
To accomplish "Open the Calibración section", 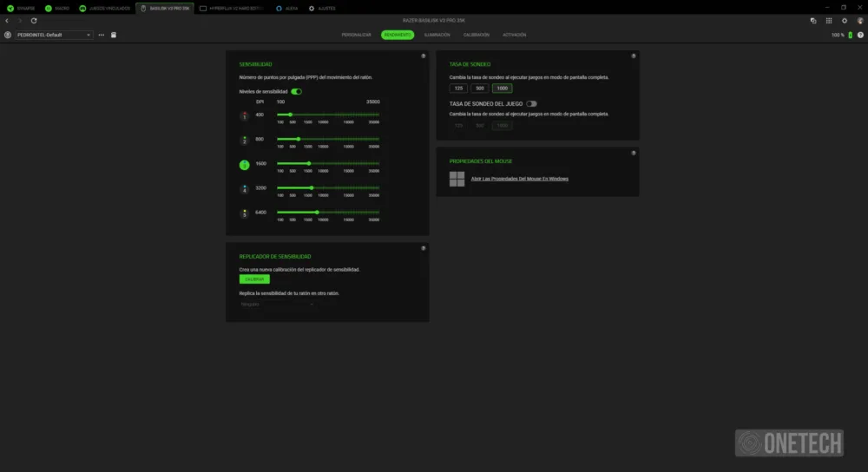I will (476, 35).
